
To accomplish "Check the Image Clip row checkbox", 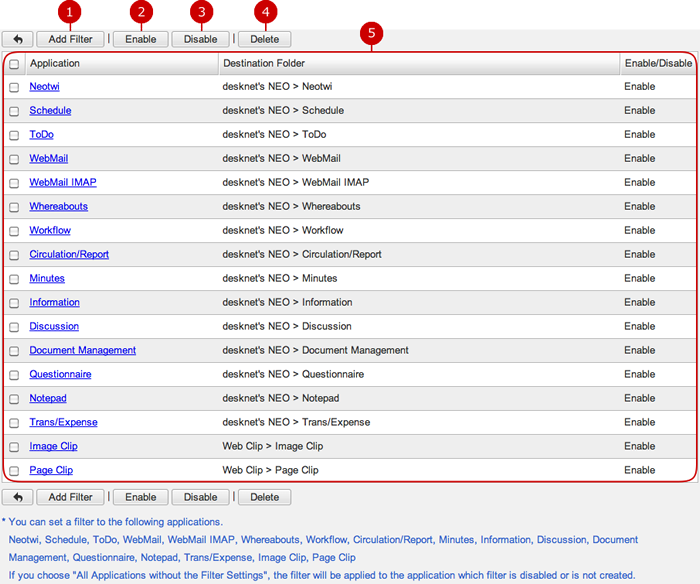I will (x=14, y=447).
